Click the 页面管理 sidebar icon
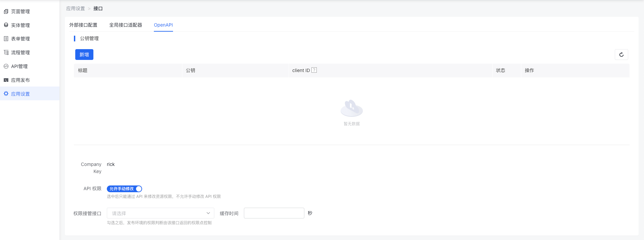Viewport: 644px width, 240px height. pyautogui.click(x=6, y=11)
